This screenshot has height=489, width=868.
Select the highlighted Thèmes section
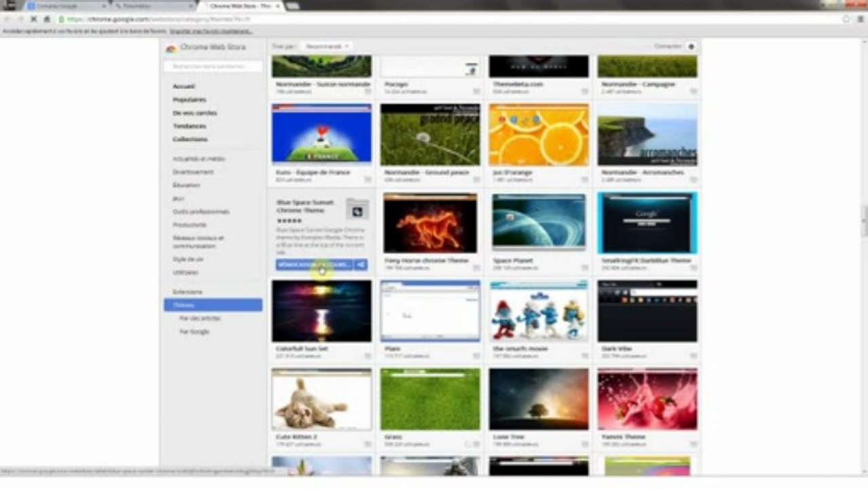(213, 305)
